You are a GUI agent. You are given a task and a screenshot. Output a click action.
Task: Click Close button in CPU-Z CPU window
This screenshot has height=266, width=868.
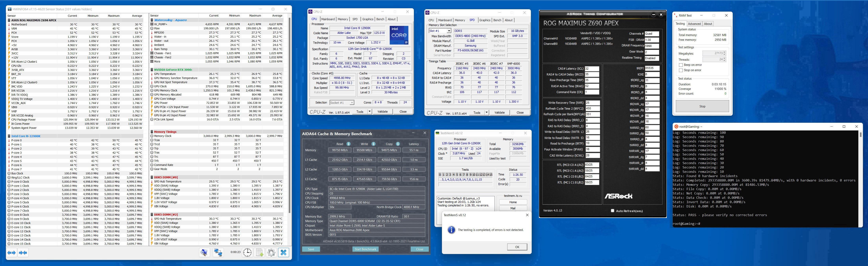tap(403, 111)
